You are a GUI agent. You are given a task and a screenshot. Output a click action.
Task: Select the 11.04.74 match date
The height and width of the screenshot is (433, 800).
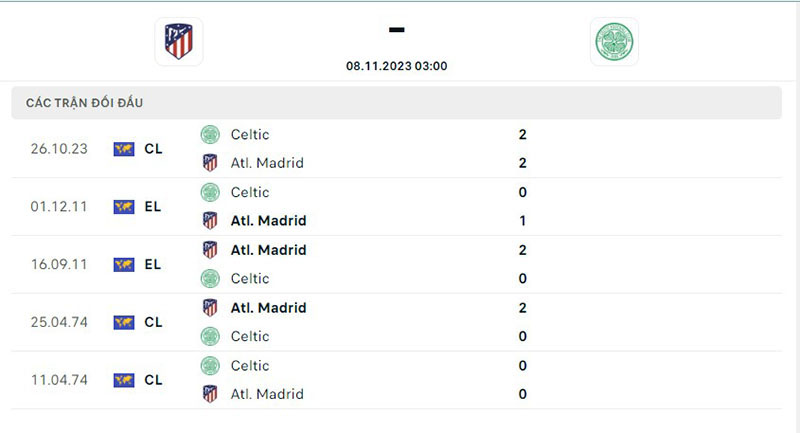coord(59,380)
